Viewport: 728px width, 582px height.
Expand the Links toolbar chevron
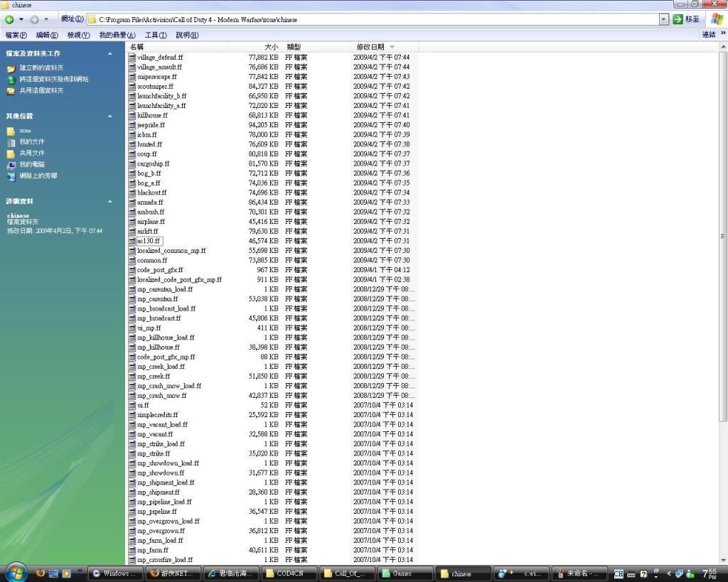[x=722, y=34]
